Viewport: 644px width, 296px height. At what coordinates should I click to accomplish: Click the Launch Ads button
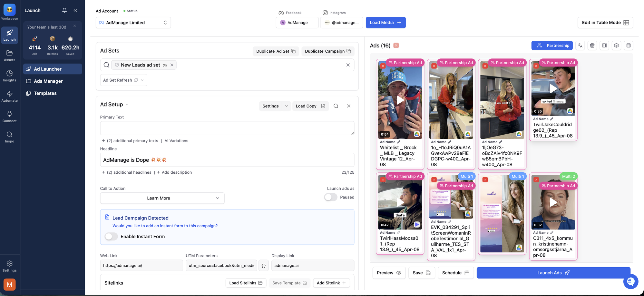(553, 273)
